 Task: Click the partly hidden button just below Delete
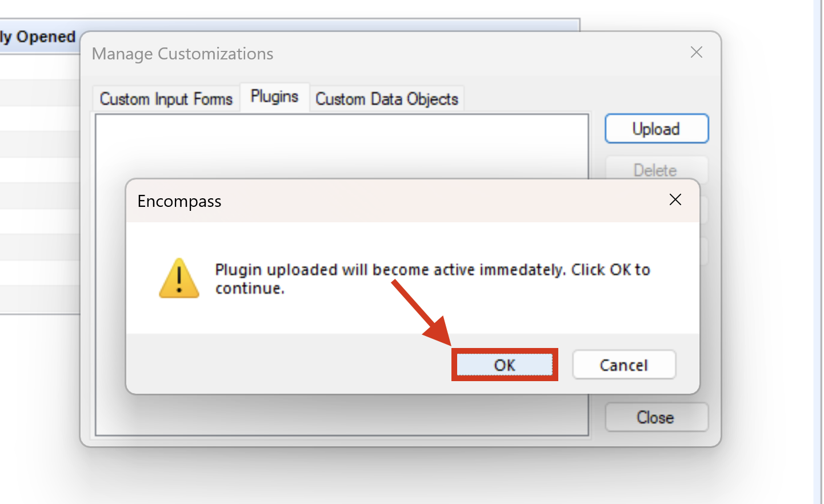click(x=704, y=210)
